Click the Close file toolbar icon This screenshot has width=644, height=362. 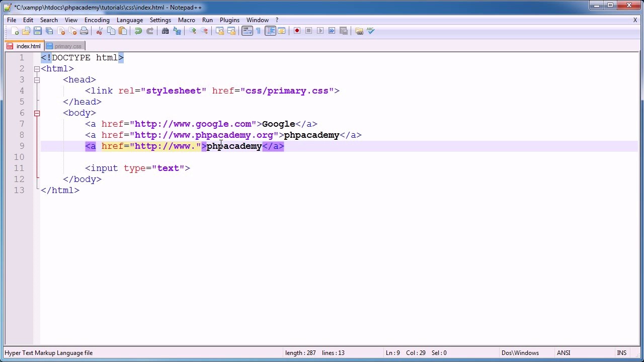pyautogui.click(x=61, y=31)
